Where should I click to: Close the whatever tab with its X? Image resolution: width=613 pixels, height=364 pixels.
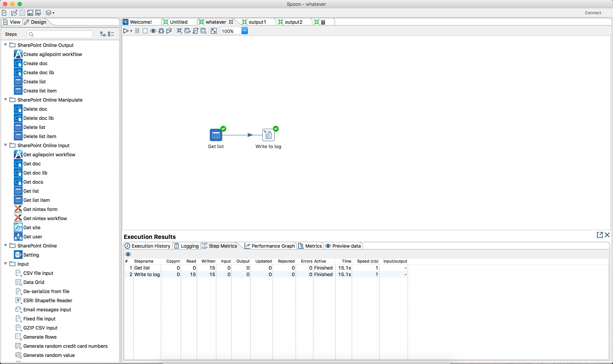231,22
